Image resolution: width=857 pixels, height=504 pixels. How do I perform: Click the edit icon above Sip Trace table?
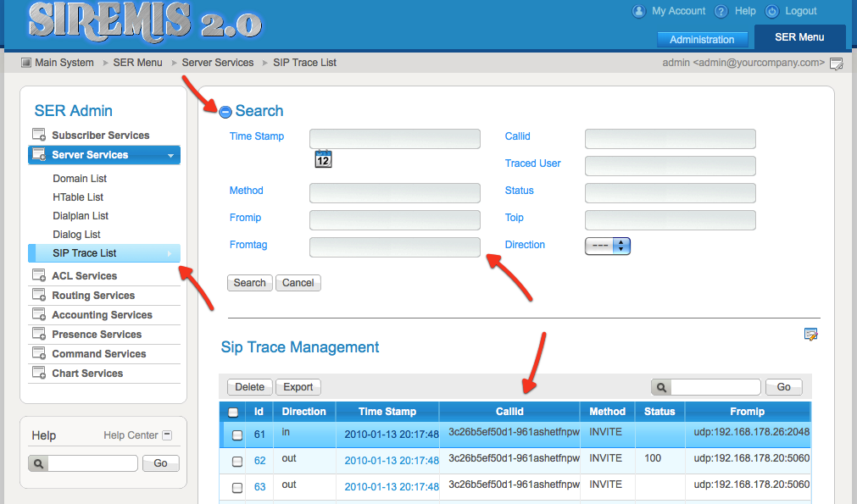click(x=810, y=335)
